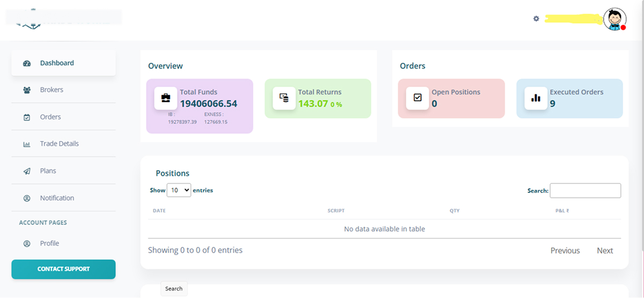Sort positions by SCRIPT column
The image size is (644, 298).
[336, 211]
